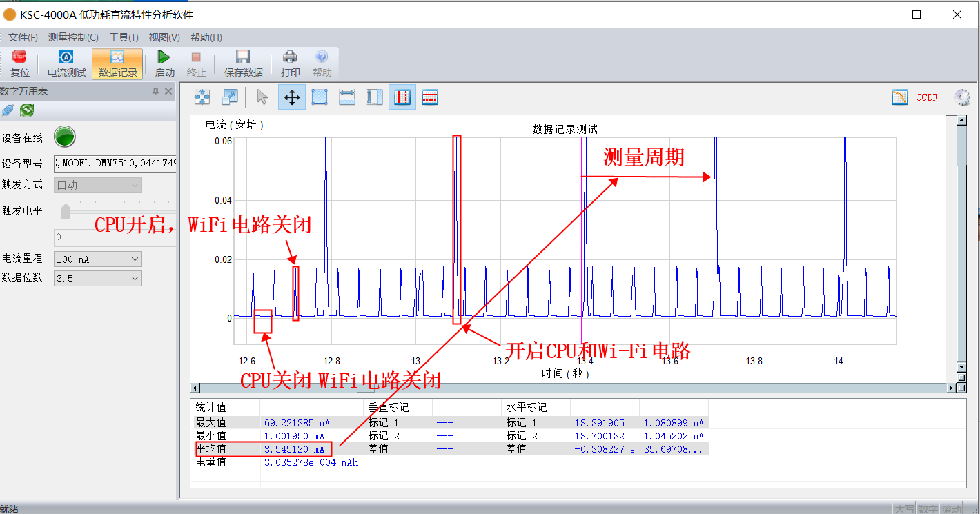Screen dimensions: 980x514
Task: Toggle the horizontal markers tool
Action: (430, 97)
